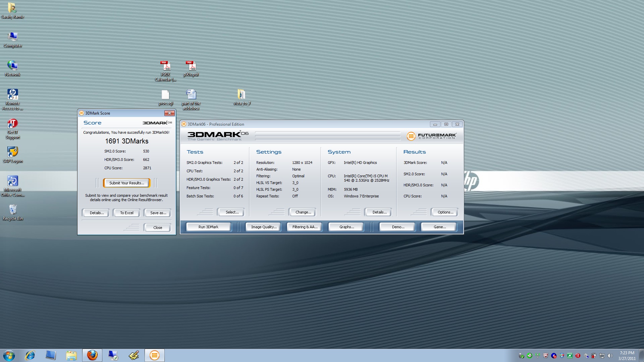Click Options... under Results
Viewport: 644px width, 362px height.
[445, 212]
